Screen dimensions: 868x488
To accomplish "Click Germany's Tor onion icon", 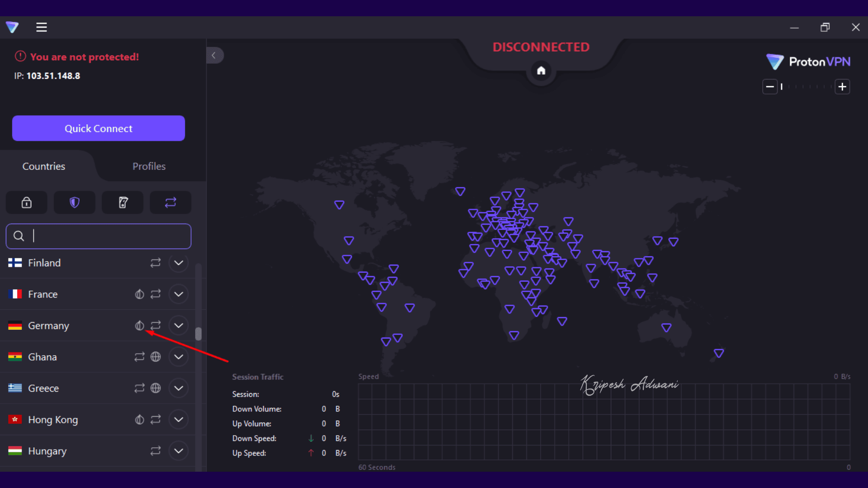I will point(139,325).
